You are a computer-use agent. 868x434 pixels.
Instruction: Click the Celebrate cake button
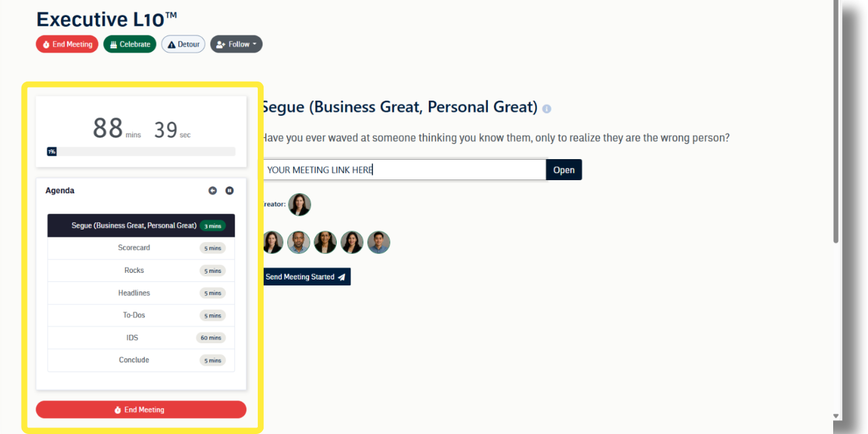[130, 44]
